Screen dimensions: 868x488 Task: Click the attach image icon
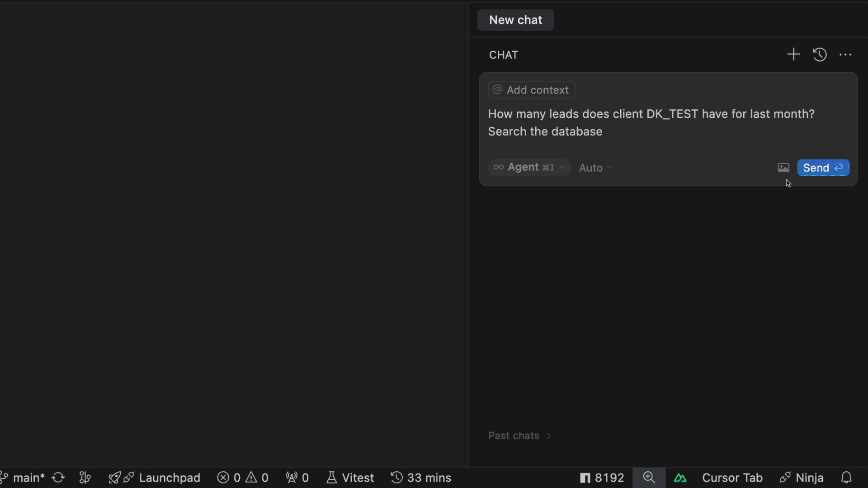point(783,168)
